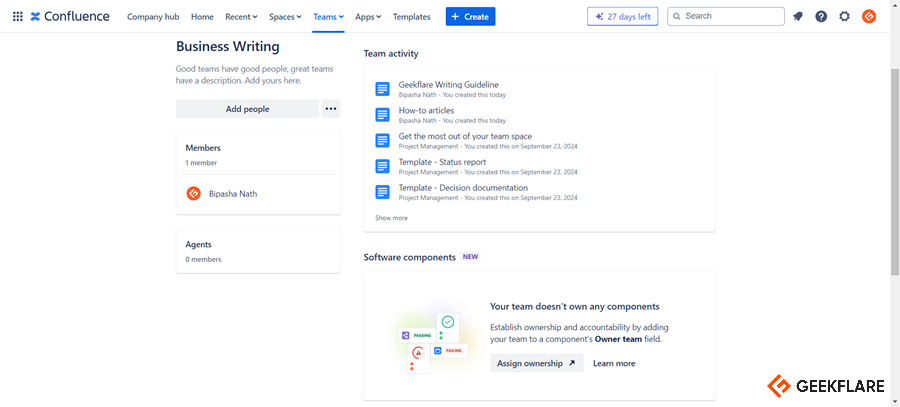Click the member name Bipasha Nath

[233, 194]
